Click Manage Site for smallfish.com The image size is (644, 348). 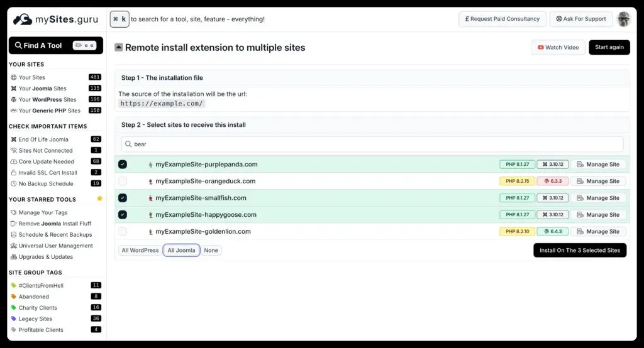pos(598,198)
